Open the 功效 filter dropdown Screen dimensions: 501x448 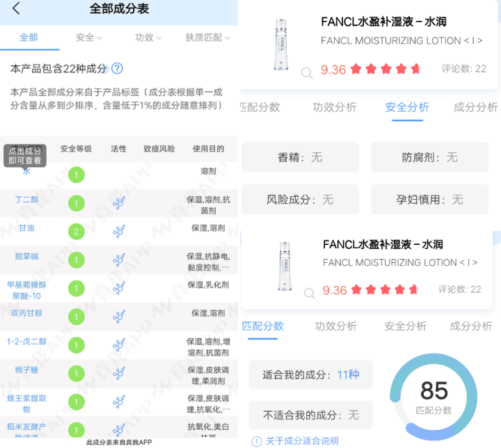148,38
